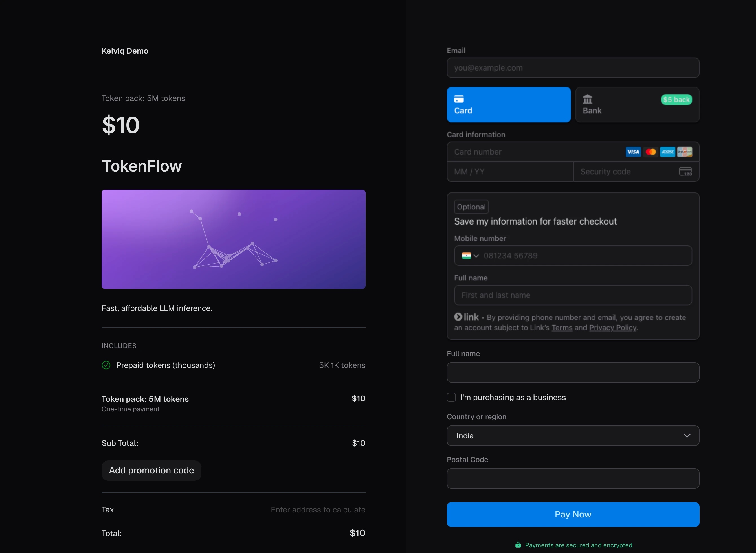Click the Postal Code field
The height and width of the screenshot is (553, 756).
573,478
